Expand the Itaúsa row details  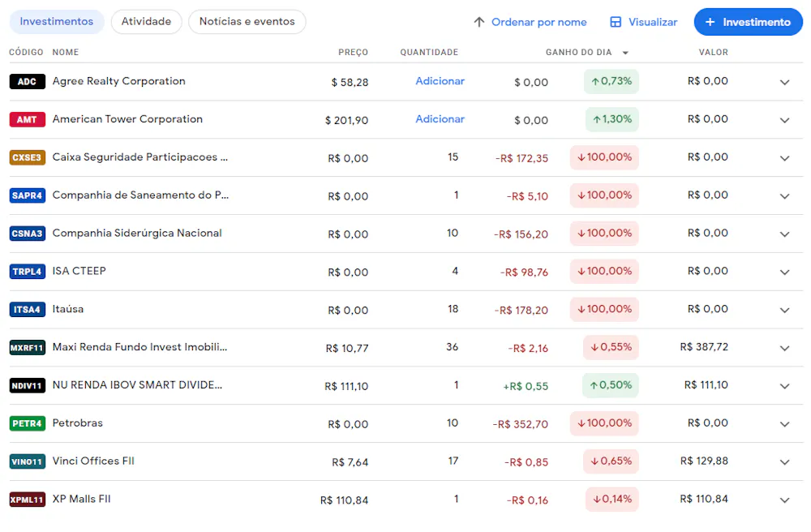(784, 310)
